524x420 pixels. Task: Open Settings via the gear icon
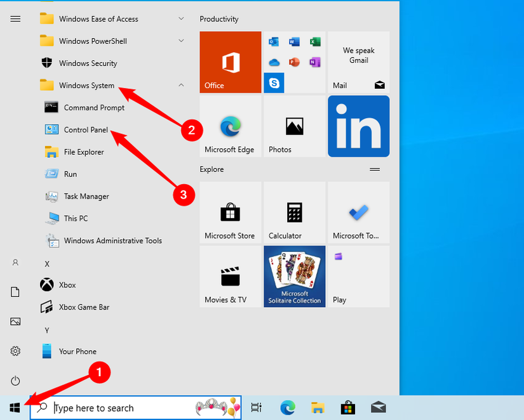pyautogui.click(x=15, y=351)
